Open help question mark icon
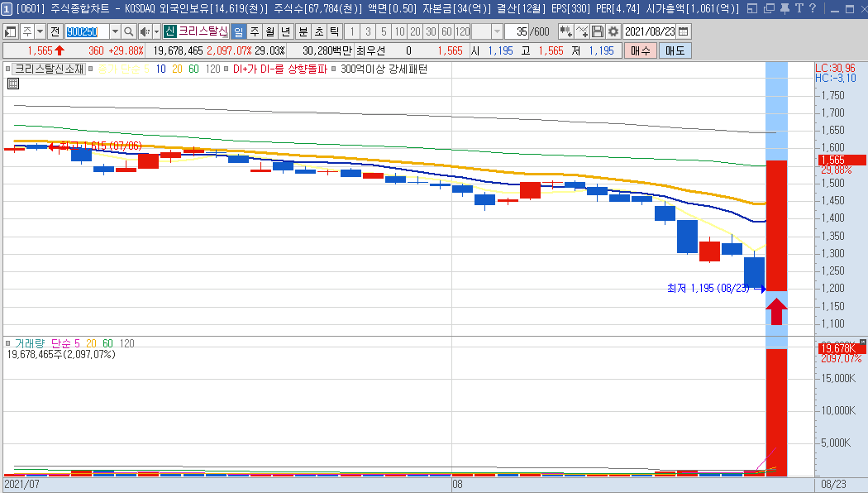 813,8
